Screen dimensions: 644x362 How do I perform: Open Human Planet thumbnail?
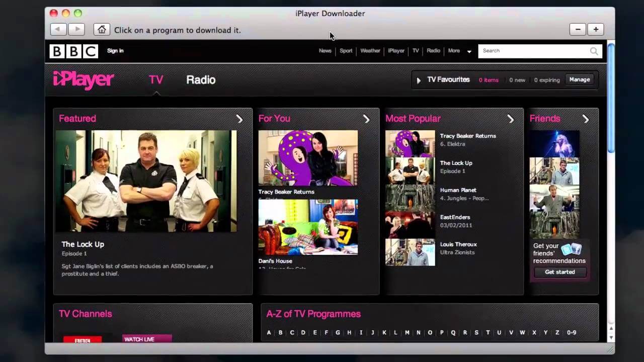tap(410, 198)
